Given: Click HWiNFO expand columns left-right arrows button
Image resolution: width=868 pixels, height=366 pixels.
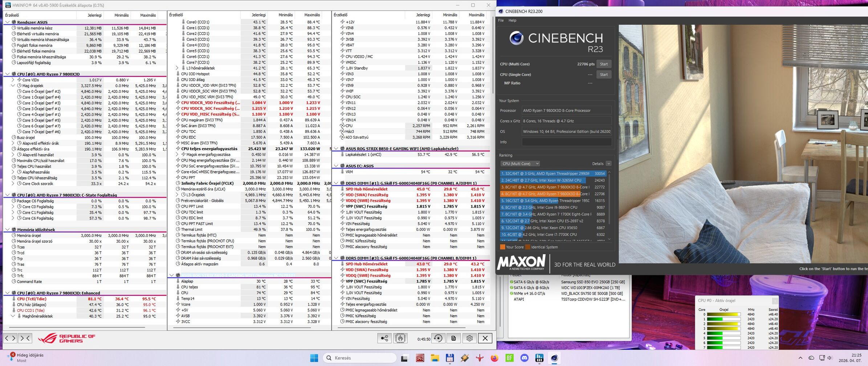Looking at the screenshot, I should [x=10, y=338].
